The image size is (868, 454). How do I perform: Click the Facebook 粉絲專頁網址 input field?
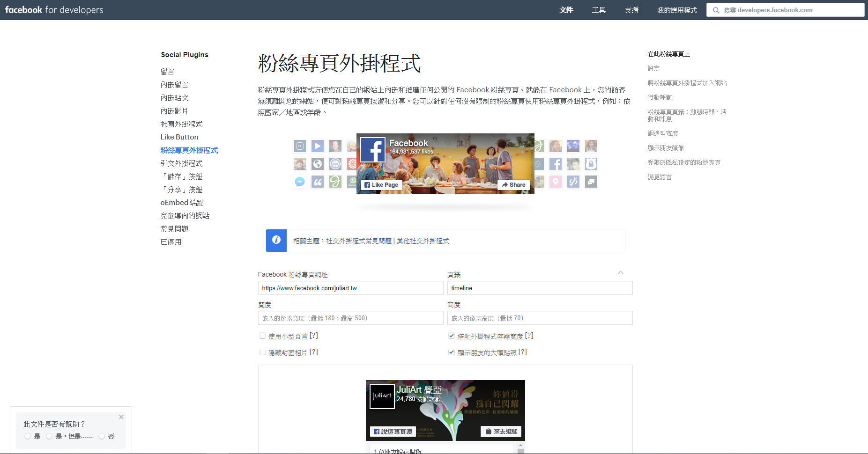tap(350, 288)
